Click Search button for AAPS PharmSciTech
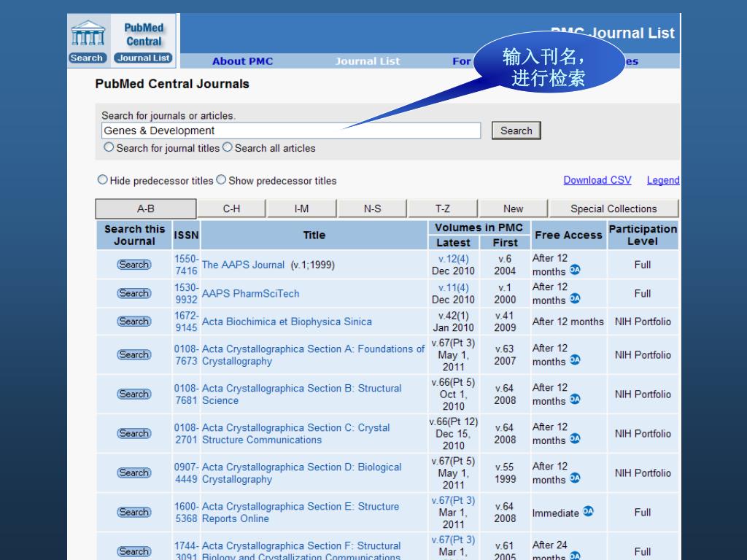The width and height of the screenshot is (747, 560). pos(134,293)
